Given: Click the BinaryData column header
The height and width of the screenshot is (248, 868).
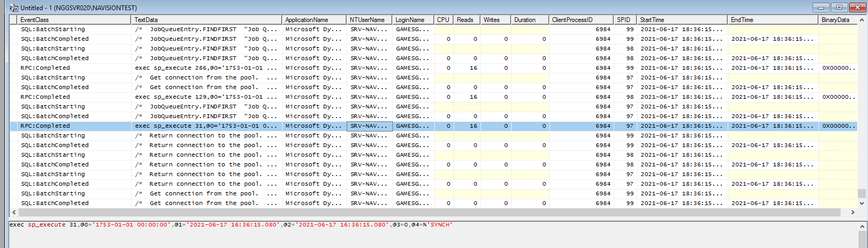Looking at the screenshot, I should pyautogui.click(x=835, y=20).
